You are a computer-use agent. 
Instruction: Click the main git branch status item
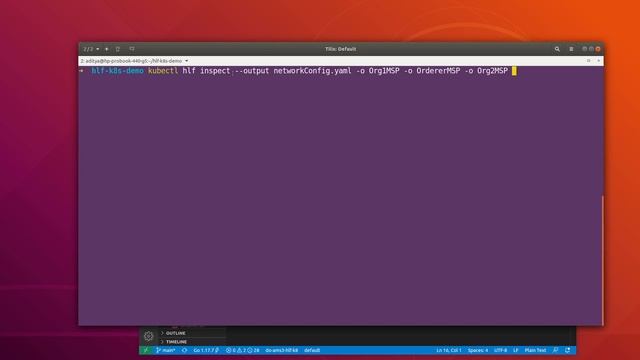[x=166, y=350]
